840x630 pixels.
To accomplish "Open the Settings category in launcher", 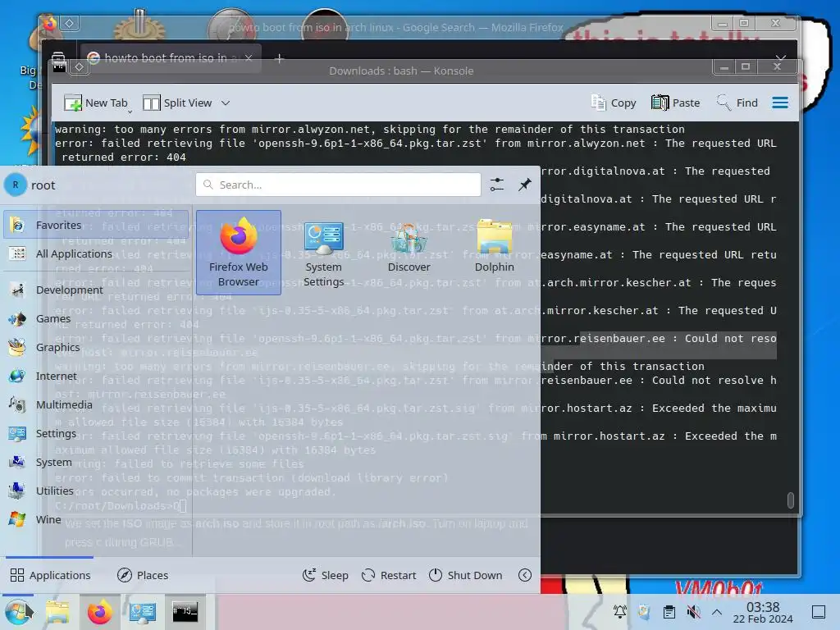I will (x=95, y=433).
